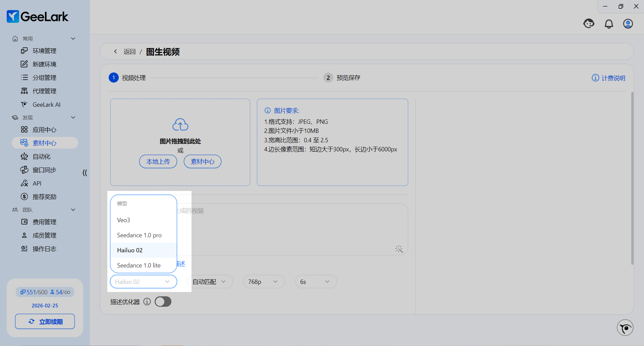Click the 费用管理 wallet icon
Image resolution: width=644 pixels, height=346 pixels.
[x=24, y=222]
